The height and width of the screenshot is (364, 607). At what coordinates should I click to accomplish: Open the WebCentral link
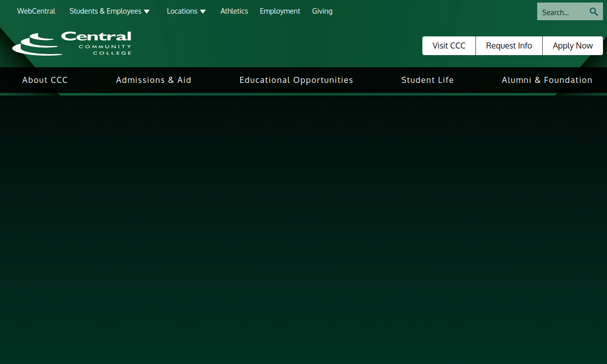coord(36,11)
